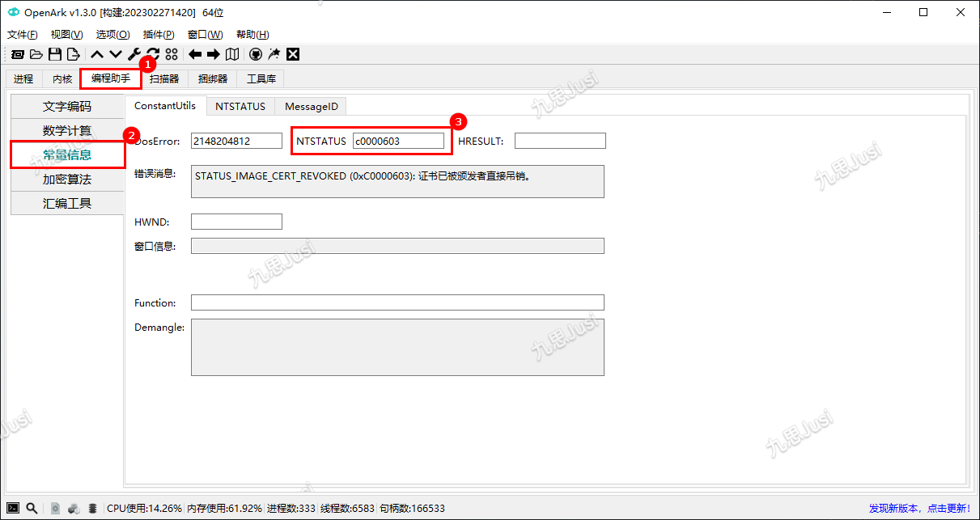Click the magnifier search icon in status bar
980x520 pixels.
(x=32, y=508)
